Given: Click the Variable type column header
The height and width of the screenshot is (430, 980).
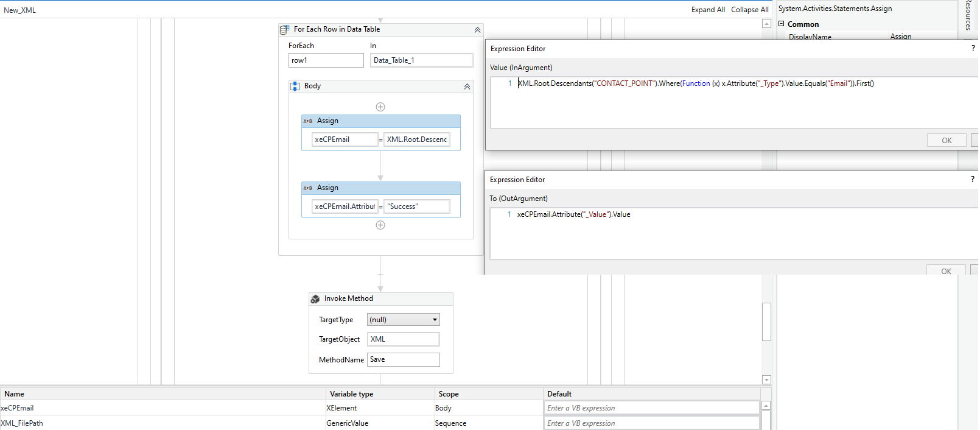Looking at the screenshot, I should coord(380,394).
